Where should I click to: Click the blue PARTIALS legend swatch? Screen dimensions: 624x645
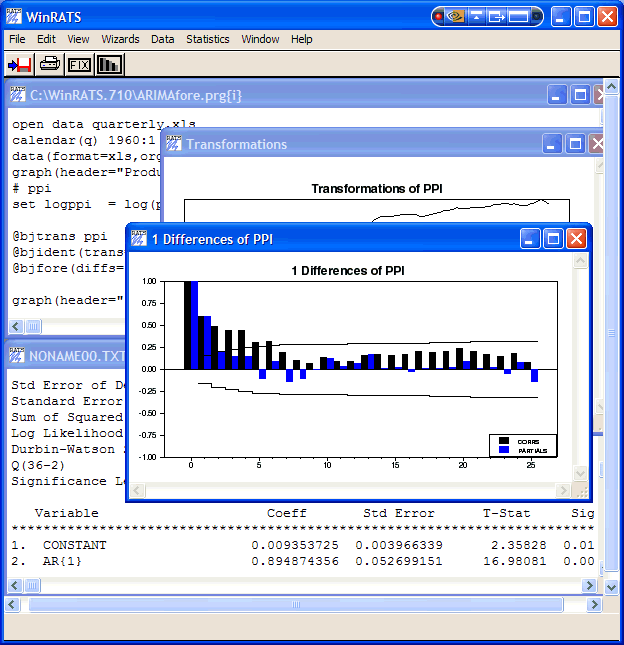[x=504, y=450]
